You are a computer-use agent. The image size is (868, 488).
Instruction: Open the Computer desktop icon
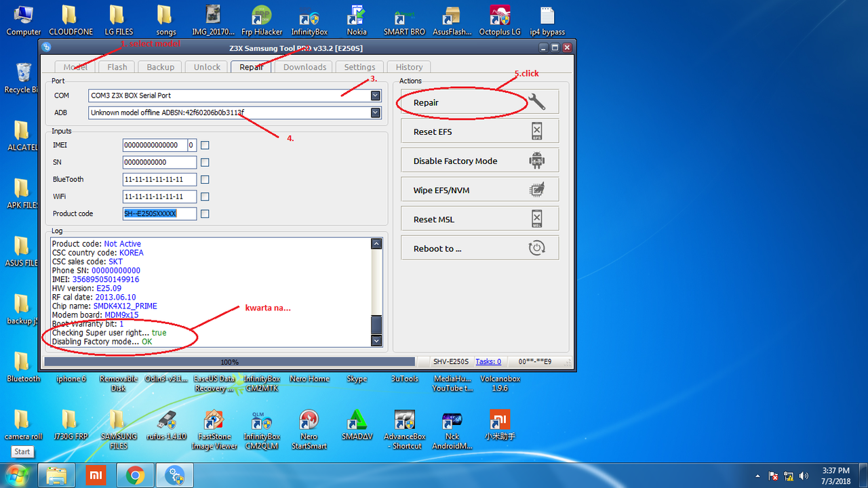24,21
